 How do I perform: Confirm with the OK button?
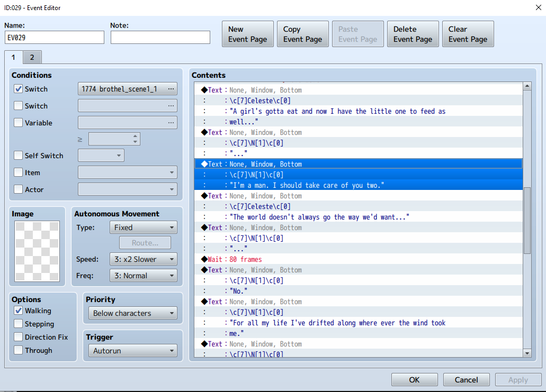[414, 380]
